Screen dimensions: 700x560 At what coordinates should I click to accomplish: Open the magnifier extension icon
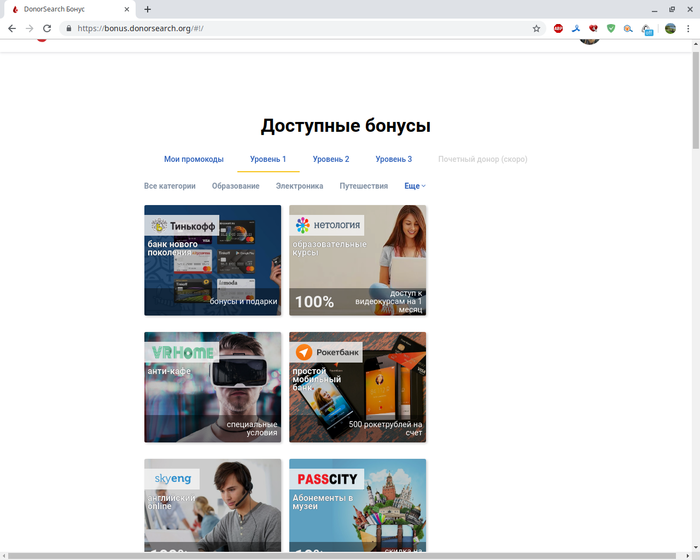tap(628, 29)
